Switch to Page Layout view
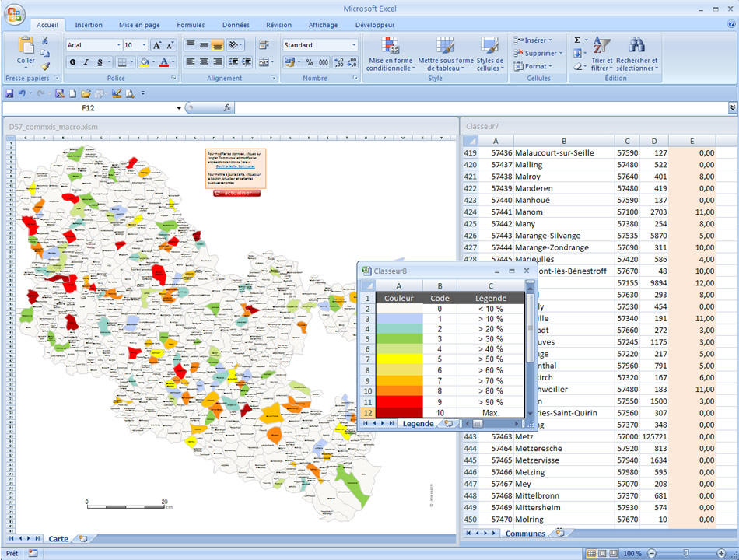Image resolution: width=739 pixels, height=560 pixels. coord(602,553)
